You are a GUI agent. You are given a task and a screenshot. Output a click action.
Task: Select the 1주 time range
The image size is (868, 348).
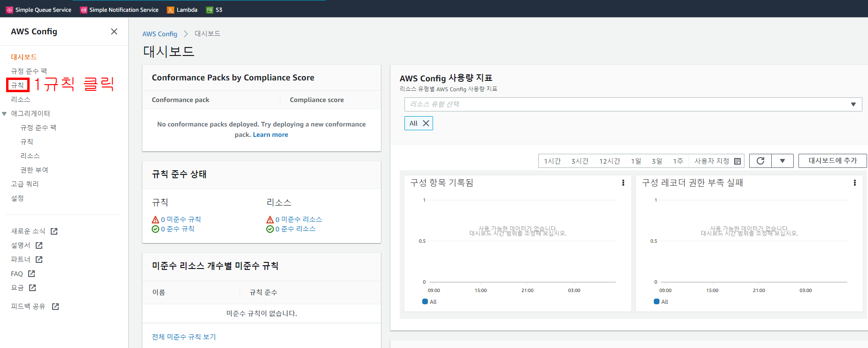[x=678, y=161]
